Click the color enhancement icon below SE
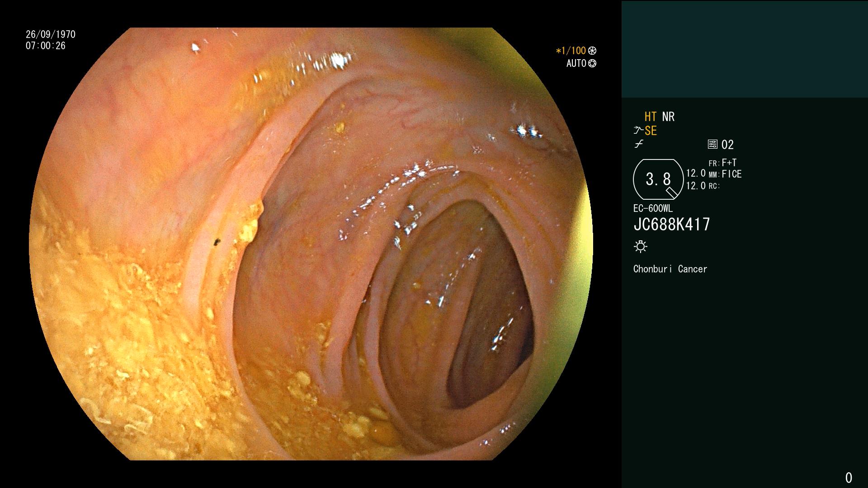 tap(639, 145)
